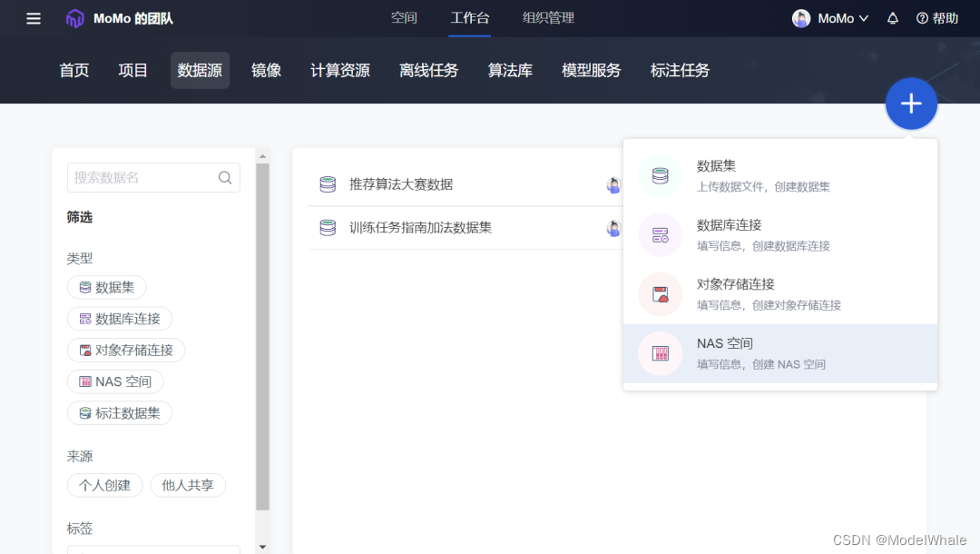The width and height of the screenshot is (980, 554).
Task: Open the hamburger menu icon
Action: [x=34, y=19]
